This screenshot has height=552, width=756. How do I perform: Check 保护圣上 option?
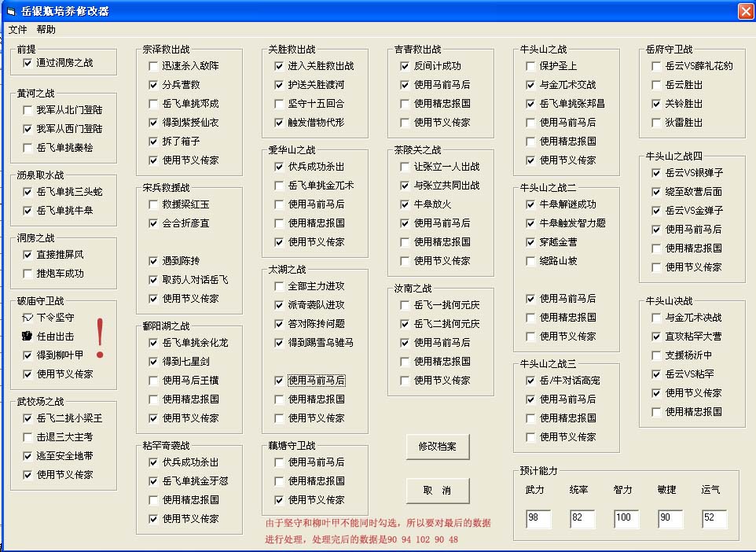point(530,65)
